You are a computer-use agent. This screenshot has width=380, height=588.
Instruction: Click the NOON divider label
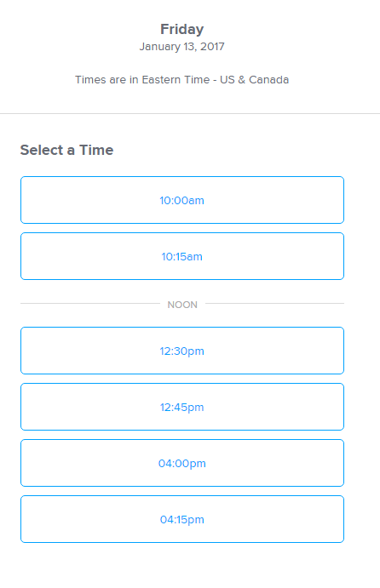(x=182, y=305)
